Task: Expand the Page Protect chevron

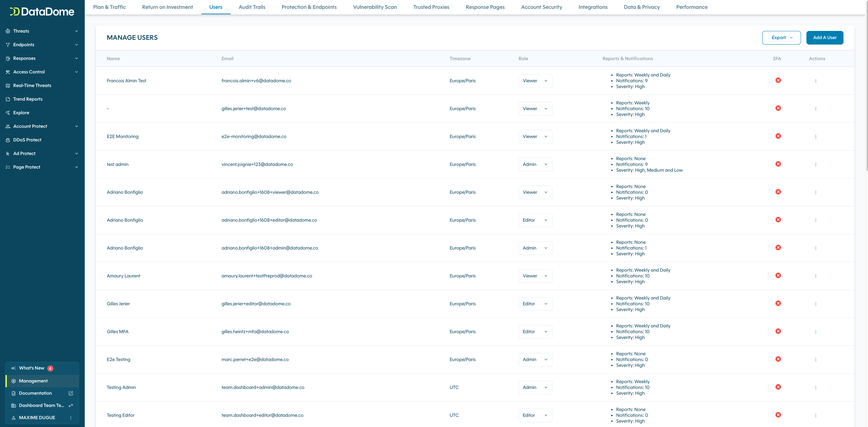Action: 77,167
